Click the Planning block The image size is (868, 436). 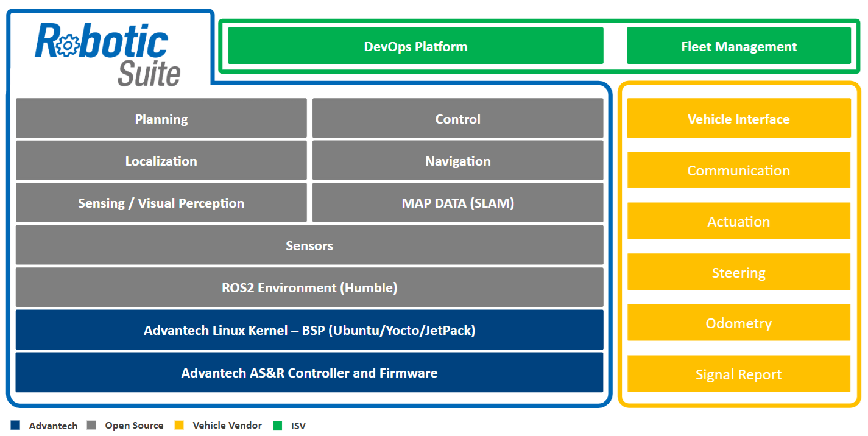[x=161, y=118]
